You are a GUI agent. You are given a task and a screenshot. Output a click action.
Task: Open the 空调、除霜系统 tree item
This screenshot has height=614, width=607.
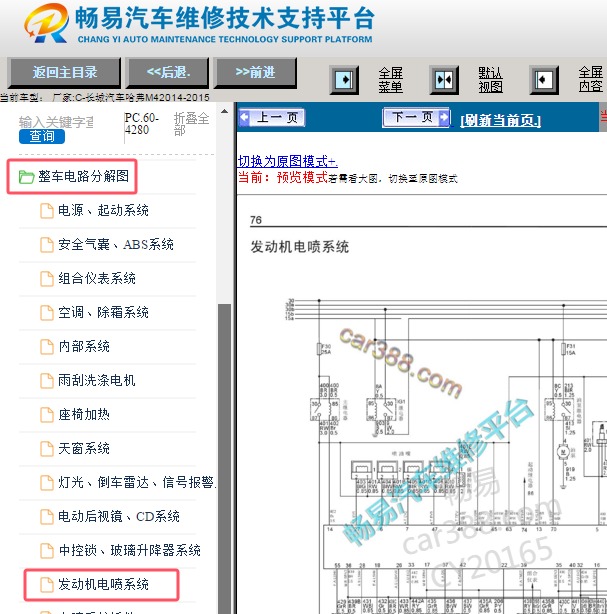[x=103, y=312]
